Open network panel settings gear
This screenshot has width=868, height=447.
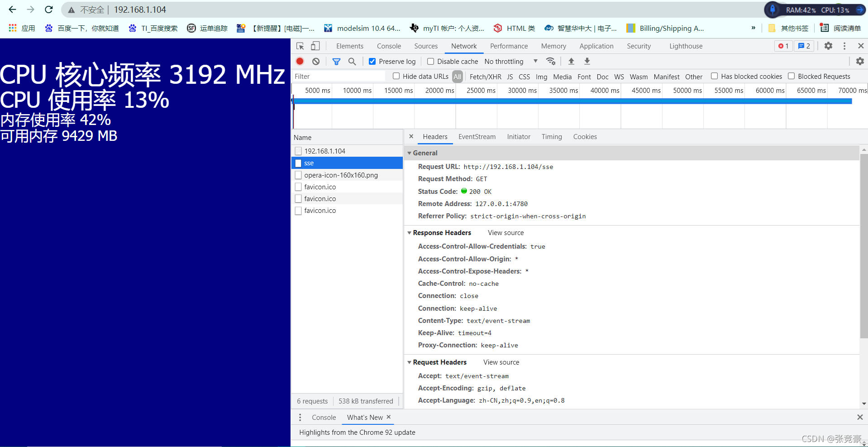click(x=860, y=61)
